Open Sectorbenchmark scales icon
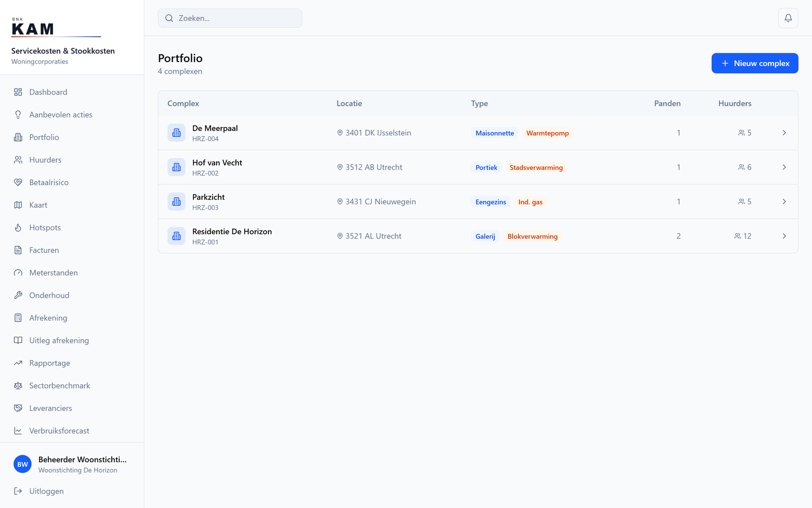The width and height of the screenshot is (812, 508). (x=18, y=386)
